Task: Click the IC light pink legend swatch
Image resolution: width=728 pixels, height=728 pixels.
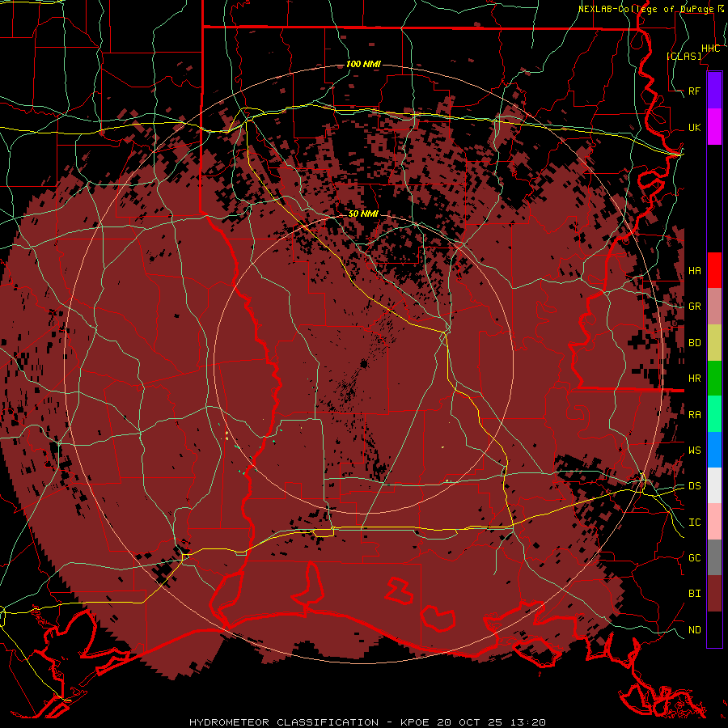Action: pyautogui.click(x=714, y=522)
